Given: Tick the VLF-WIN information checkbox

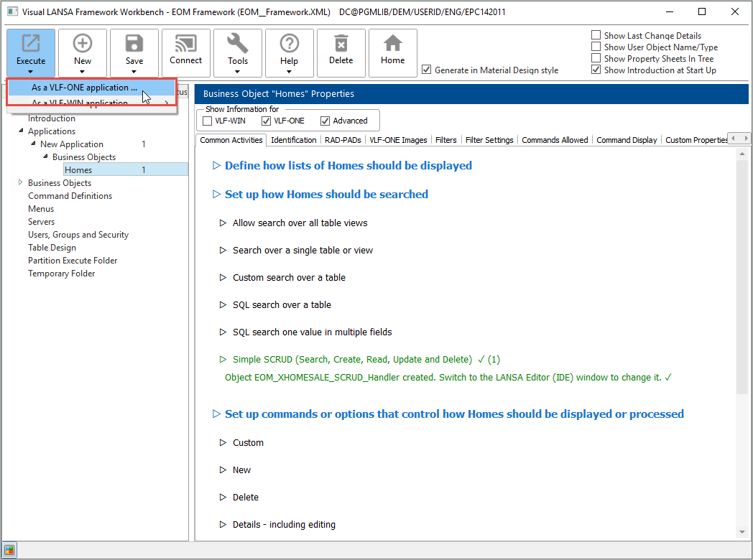Looking at the screenshot, I should (x=208, y=121).
